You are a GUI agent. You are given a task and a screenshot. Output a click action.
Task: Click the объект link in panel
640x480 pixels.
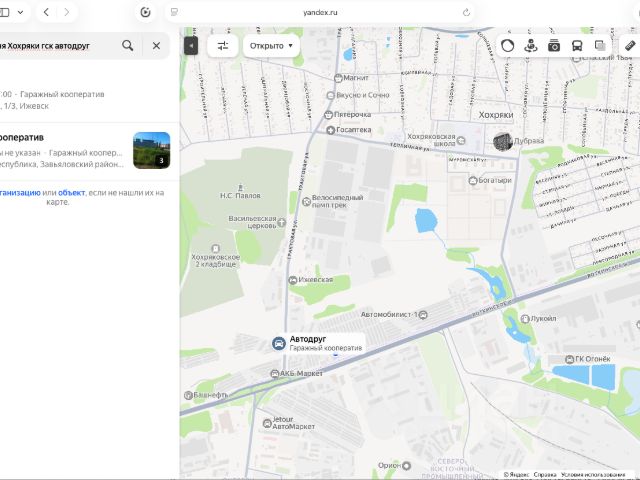71,193
